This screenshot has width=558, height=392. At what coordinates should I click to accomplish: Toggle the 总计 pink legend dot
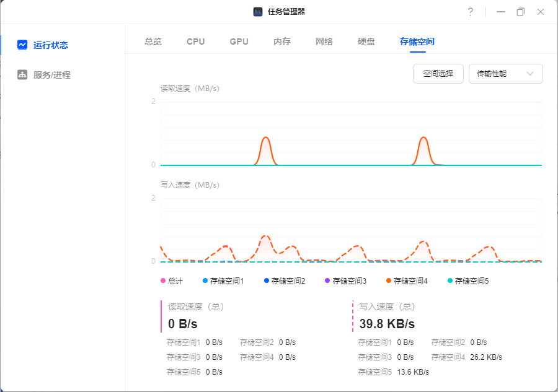point(163,281)
